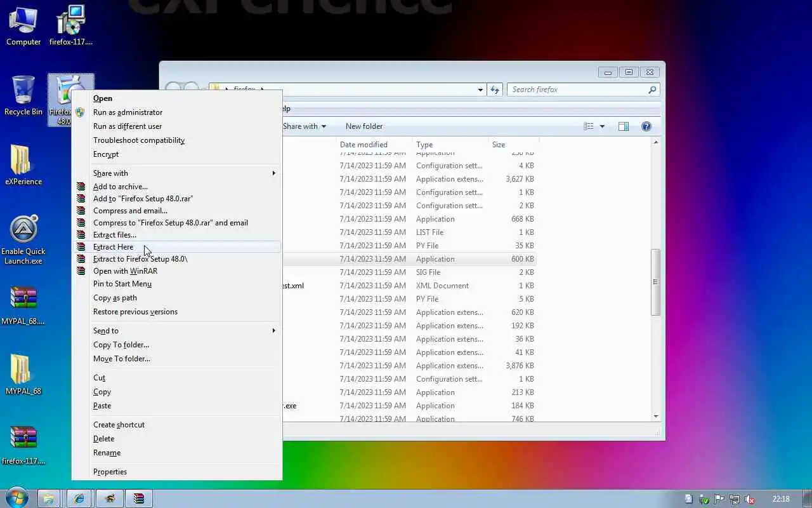Open the Share with dropdown in Explorer
The image size is (812, 508).
click(x=304, y=126)
